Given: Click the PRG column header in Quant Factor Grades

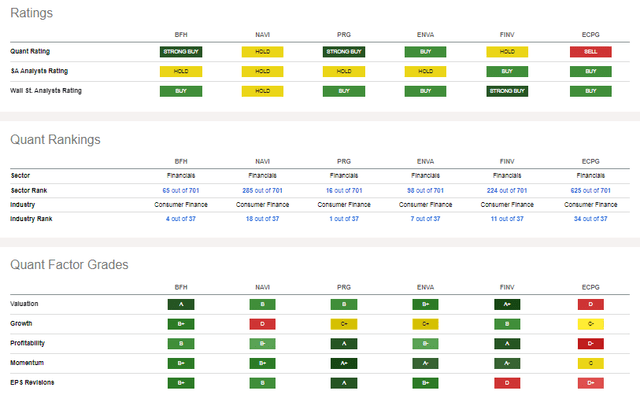Looking at the screenshot, I should [x=344, y=287].
